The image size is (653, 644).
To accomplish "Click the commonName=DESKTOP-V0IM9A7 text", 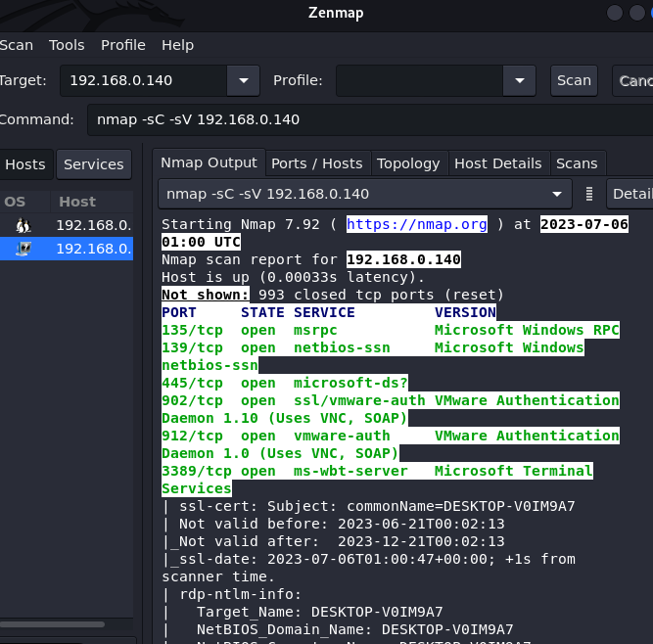I will (x=460, y=506).
